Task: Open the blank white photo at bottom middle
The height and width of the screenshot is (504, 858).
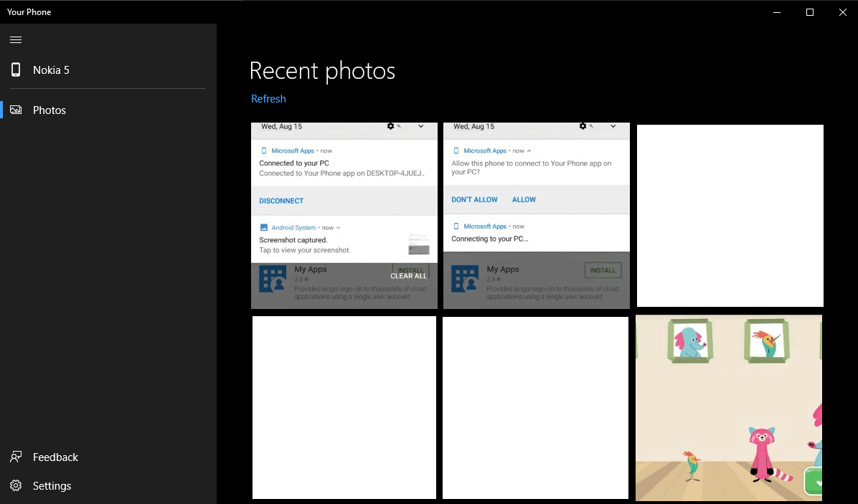Action: [x=535, y=407]
